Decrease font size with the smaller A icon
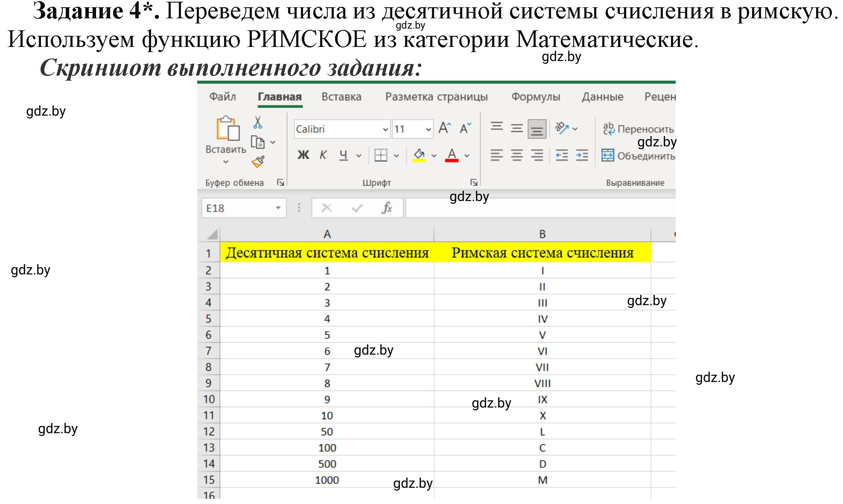 tap(465, 128)
